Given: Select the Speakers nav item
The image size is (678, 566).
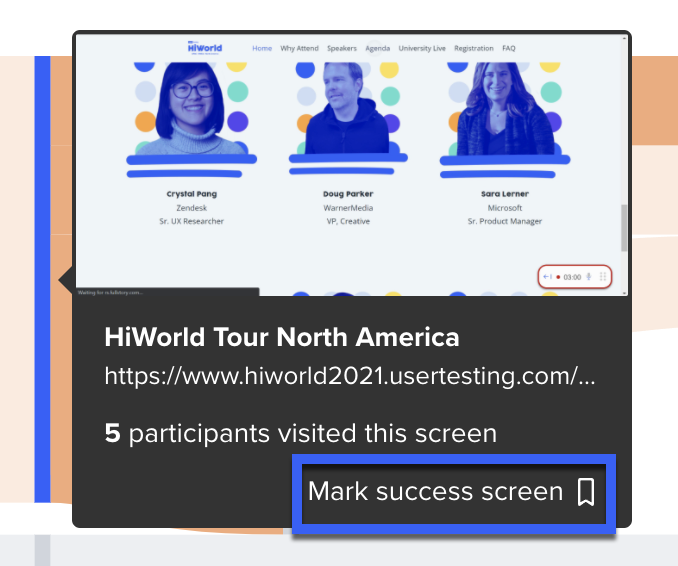Looking at the screenshot, I should (342, 48).
